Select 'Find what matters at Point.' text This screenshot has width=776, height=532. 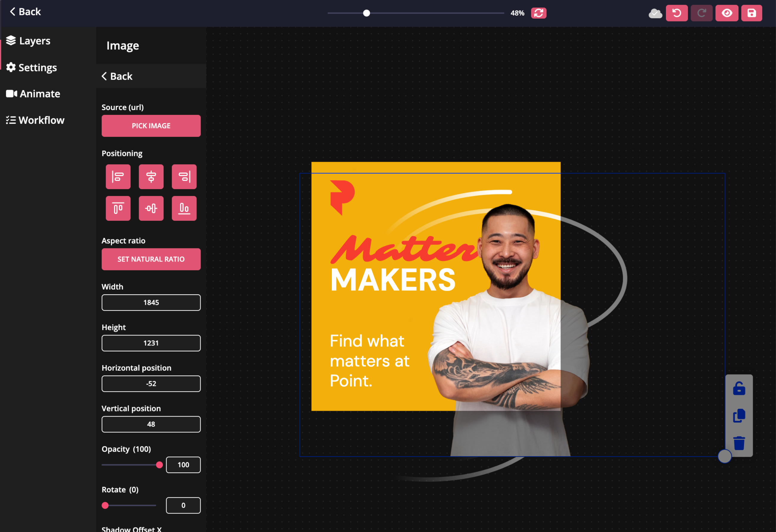369,361
